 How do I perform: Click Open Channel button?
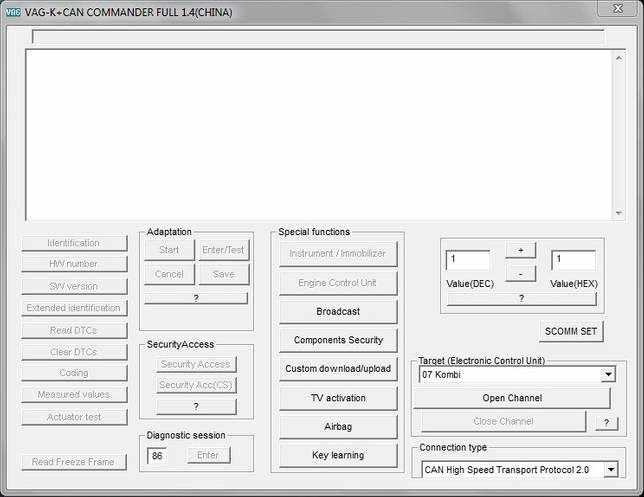[512, 398]
